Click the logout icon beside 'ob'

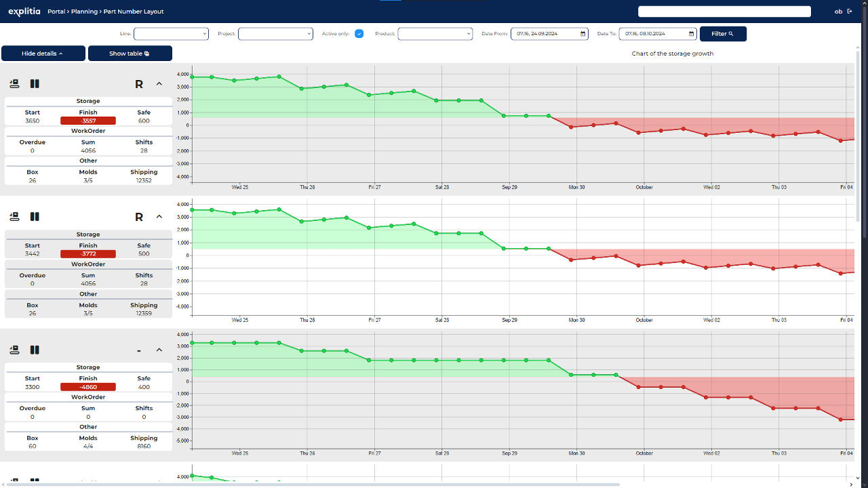click(x=850, y=11)
